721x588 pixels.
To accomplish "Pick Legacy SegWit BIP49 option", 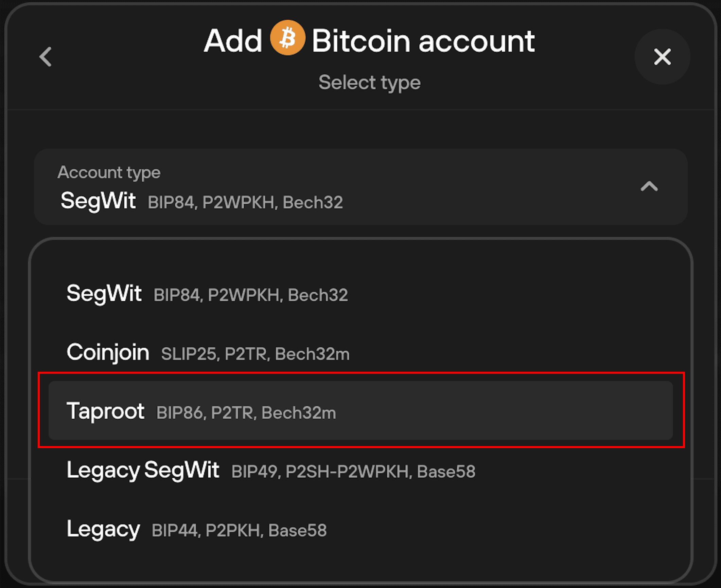I will [x=360, y=471].
